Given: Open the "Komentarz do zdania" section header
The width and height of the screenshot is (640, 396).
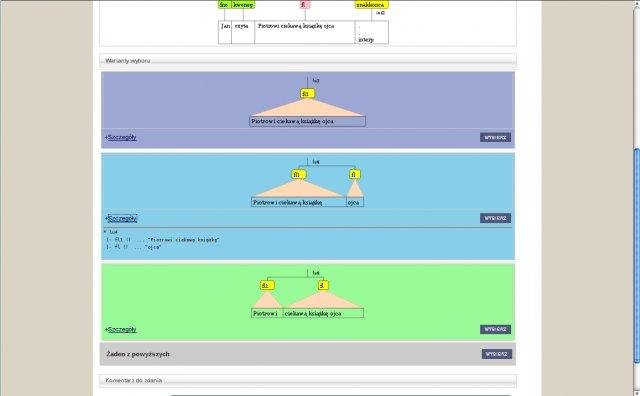Looking at the screenshot, I should tap(308, 380).
